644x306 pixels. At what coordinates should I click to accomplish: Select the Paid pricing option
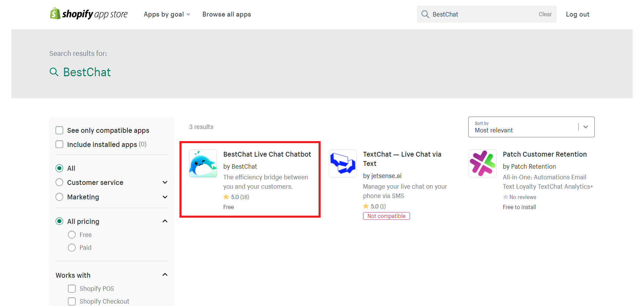tap(72, 247)
